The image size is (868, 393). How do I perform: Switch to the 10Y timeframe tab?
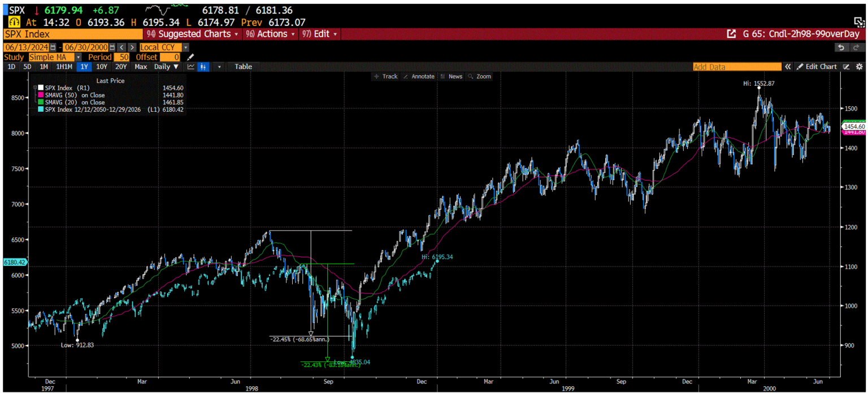point(101,67)
